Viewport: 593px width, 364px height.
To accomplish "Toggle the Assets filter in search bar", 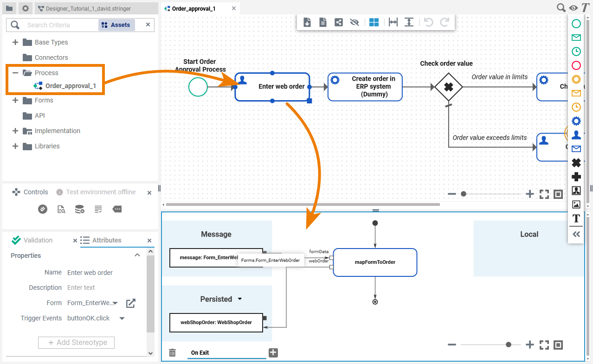I will (x=116, y=25).
